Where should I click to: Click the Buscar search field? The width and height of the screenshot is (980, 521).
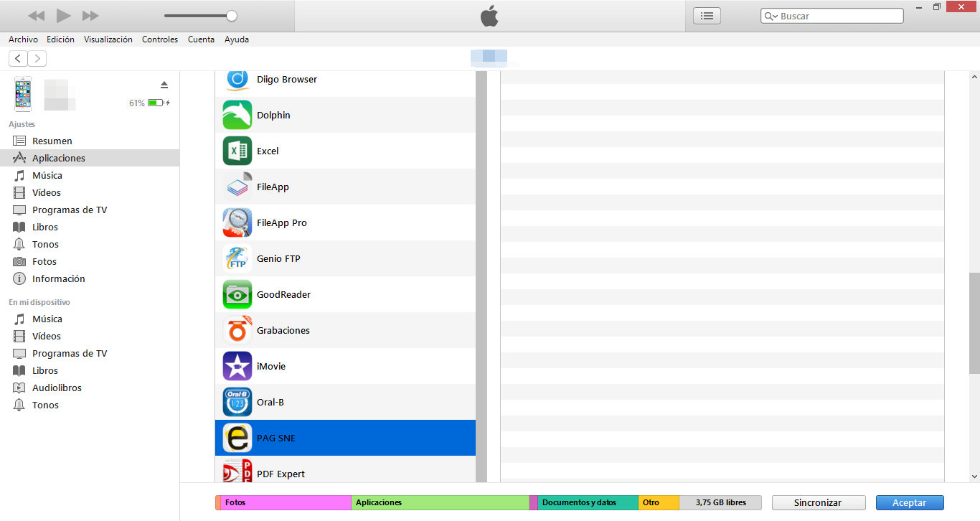(x=831, y=16)
